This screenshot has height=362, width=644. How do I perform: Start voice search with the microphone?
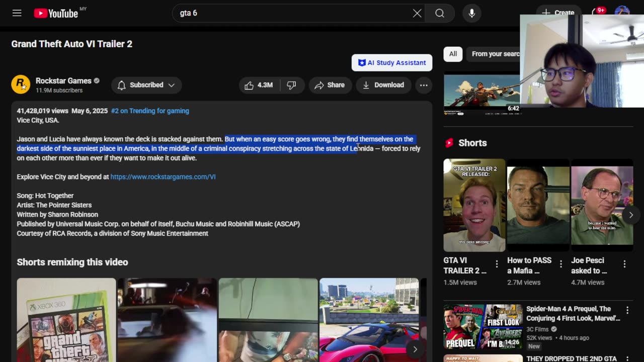472,13
